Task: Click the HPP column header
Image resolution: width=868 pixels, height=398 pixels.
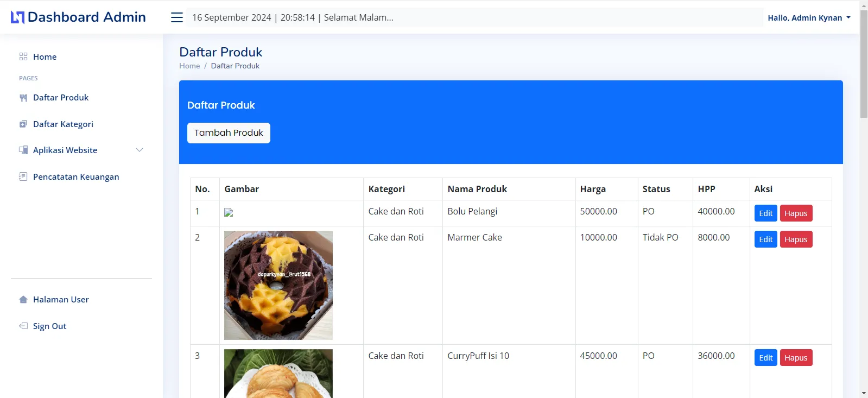Action: (x=706, y=189)
